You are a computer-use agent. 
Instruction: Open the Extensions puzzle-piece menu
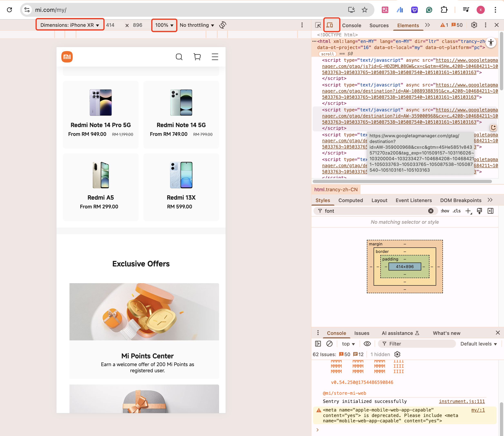coord(444,10)
